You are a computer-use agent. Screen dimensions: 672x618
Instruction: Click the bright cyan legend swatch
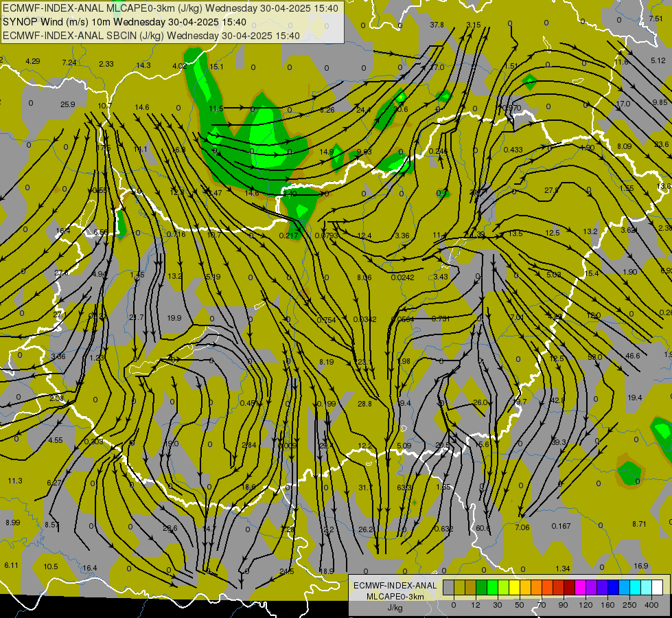click(635, 587)
